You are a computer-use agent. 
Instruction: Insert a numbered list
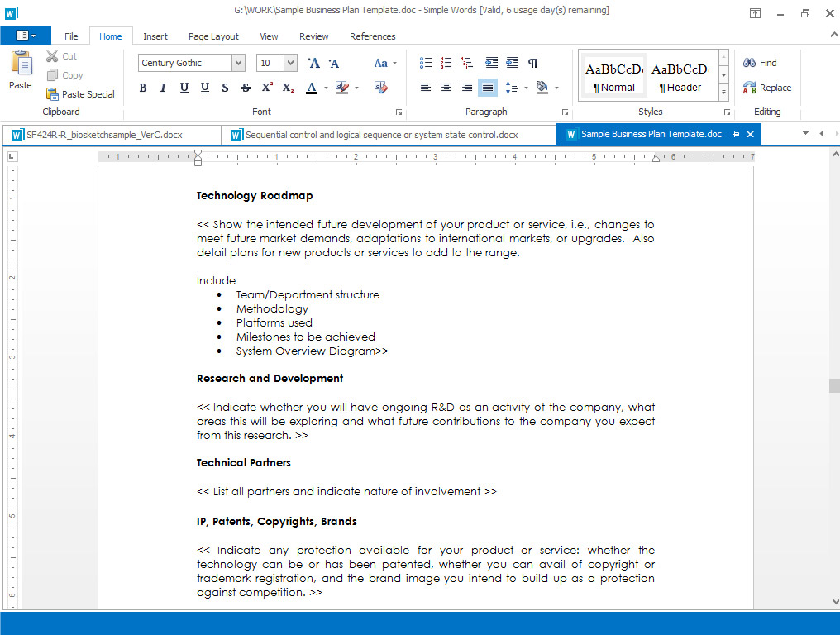coord(446,63)
